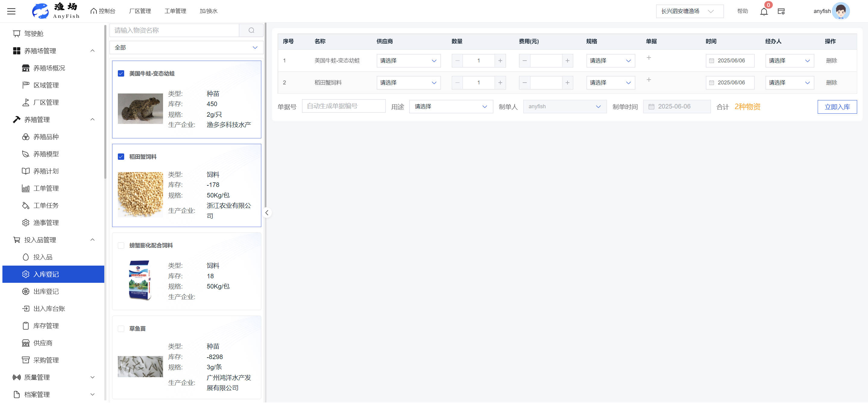Open the 全部 category dropdown
Image resolution: width=868 pixels, height=407 pixels.
[x=186, y=48]
